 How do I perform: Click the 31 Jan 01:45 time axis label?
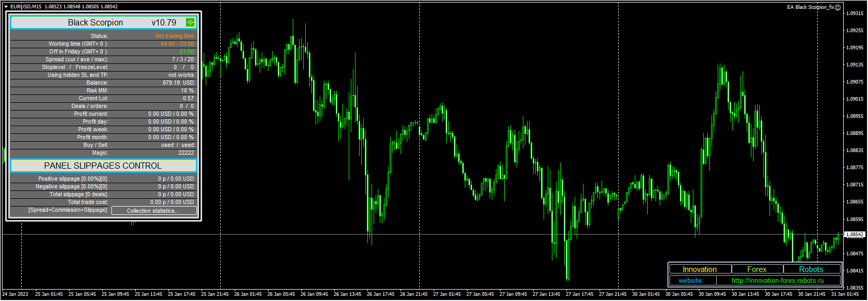click(x=845, y=294)
